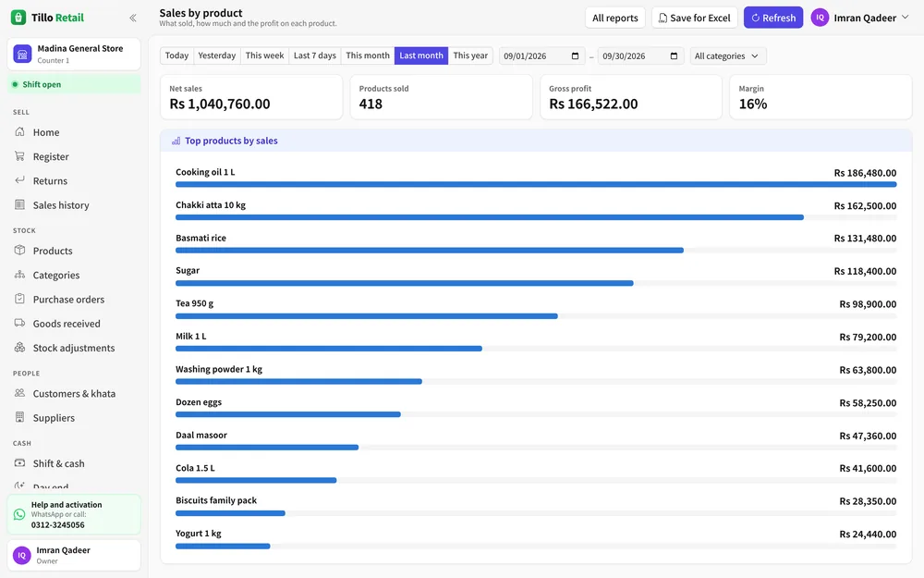The height and width of the screenshot is (578, 924).
Task: Click the Tea 950 g sales bar
Action: point(367,316)
